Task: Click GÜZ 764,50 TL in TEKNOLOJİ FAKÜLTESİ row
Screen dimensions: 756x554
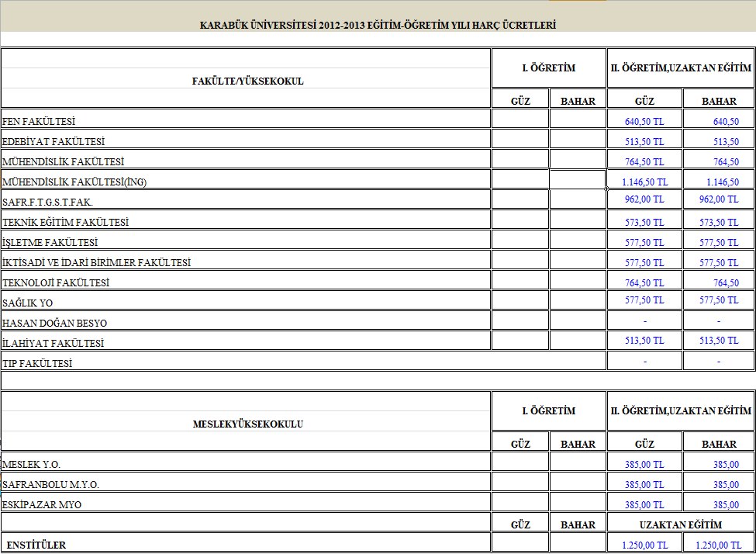Action: (644, 283)
